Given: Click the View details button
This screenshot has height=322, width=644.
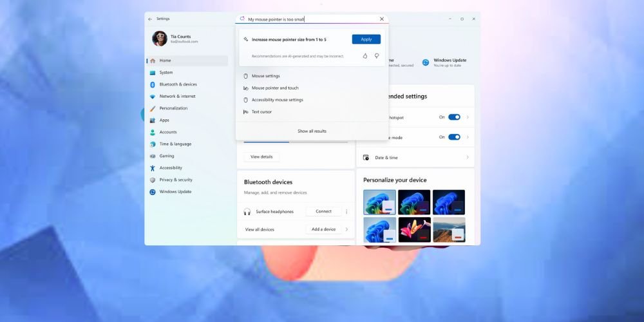Looking at the screenshot, I should [x=261, y=156].
